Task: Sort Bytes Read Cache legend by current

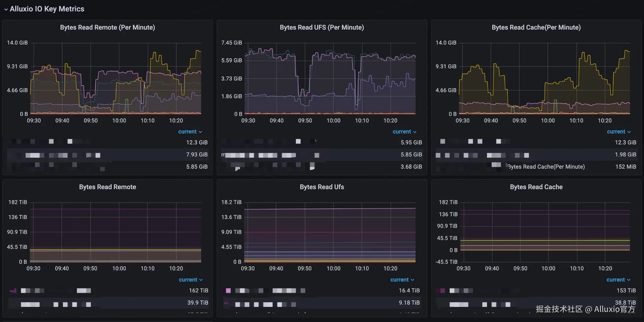Action: click(618, 280)
